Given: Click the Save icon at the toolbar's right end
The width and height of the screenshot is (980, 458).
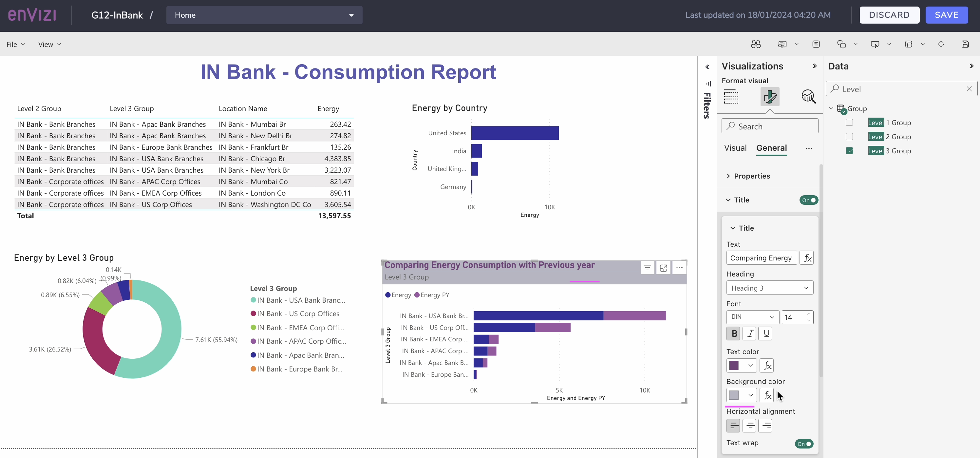Looking at the screenshot, I should tap(966, 44).
